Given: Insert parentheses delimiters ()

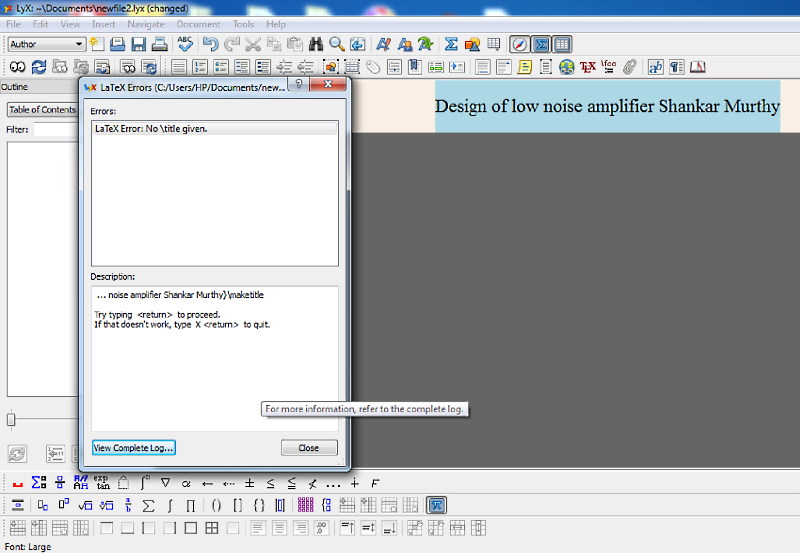Looking at the screenshot, I should coord(216,506).
